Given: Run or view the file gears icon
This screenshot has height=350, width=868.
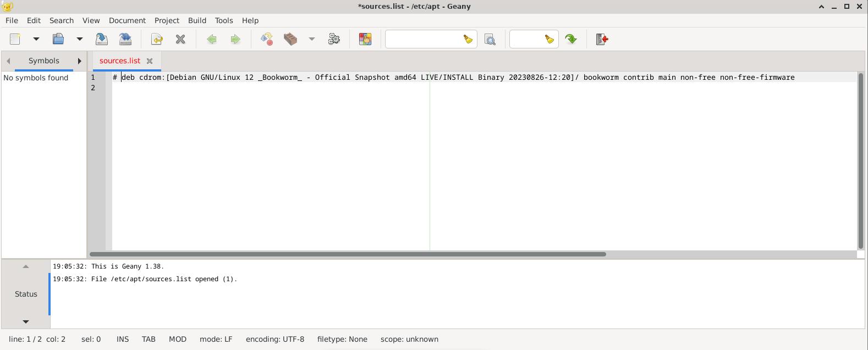Looking at the screenshot, I should click(334, 39).
